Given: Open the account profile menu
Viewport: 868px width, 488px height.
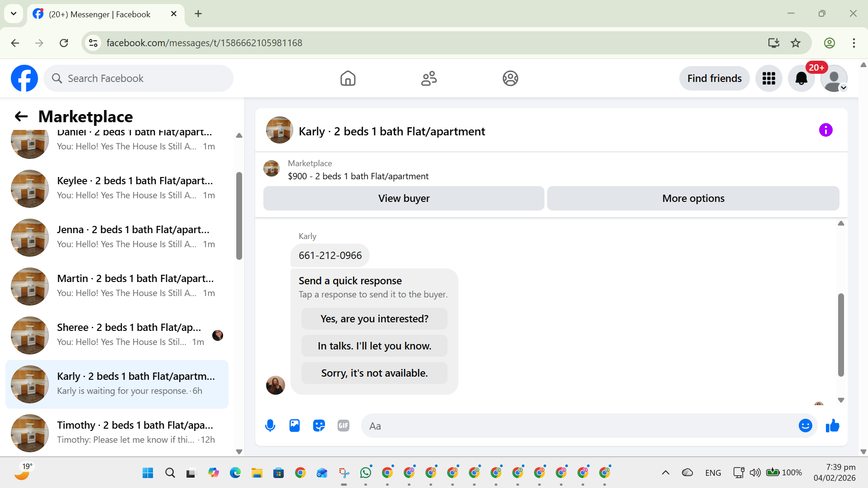Looking at the screenshot, I should click(834, 78).
